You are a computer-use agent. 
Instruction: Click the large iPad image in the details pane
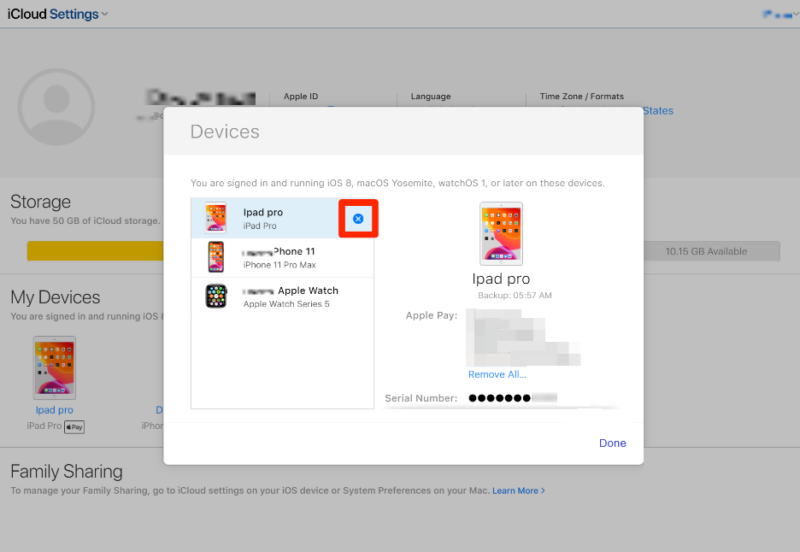(500, 233)
